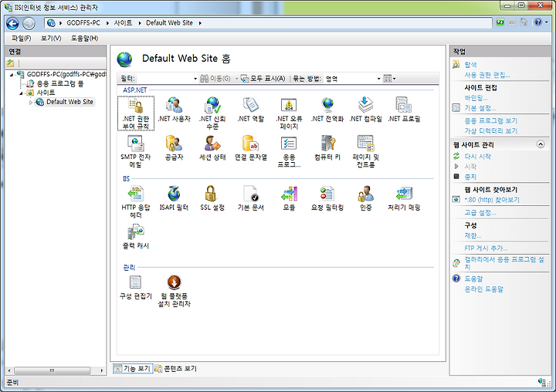Open the 보기(V) menu

tap(51, 39)
